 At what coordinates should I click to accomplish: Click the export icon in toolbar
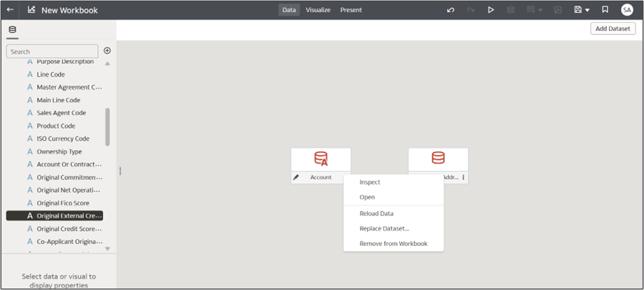[558, 10]
